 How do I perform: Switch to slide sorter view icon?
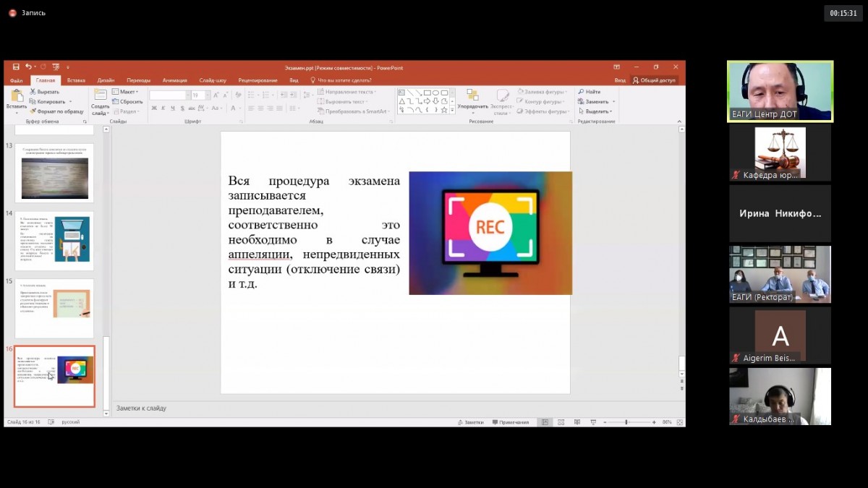pyautogui.click(x=561, y=422)
